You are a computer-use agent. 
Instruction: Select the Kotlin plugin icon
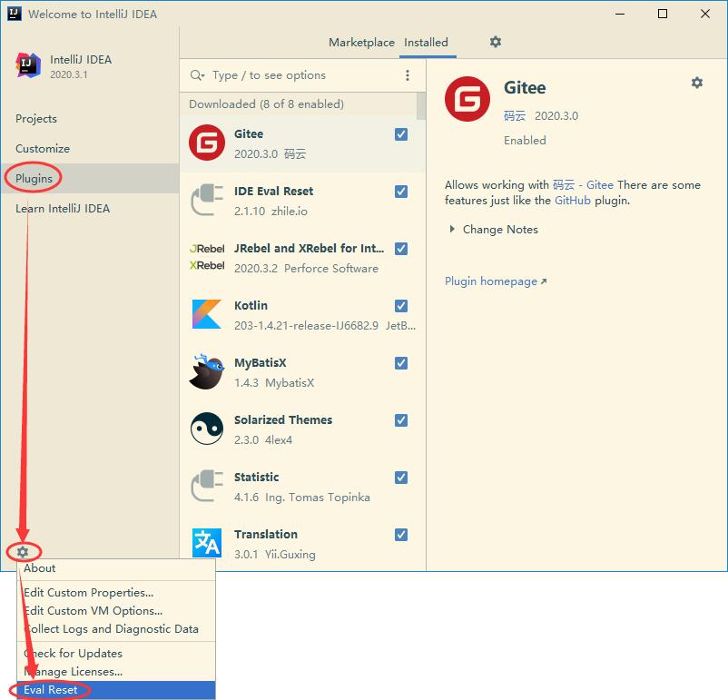click(207, 314)
